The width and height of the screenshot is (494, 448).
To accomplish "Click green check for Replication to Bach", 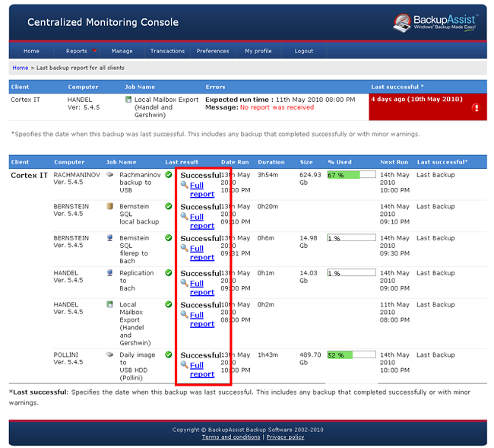I will pos(169,273).
